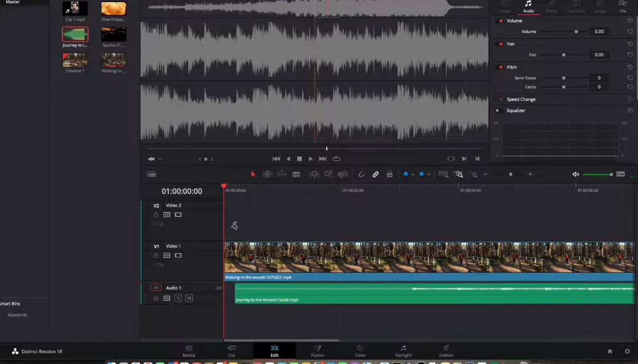Play the clip in reverse

tap(288, 159)
